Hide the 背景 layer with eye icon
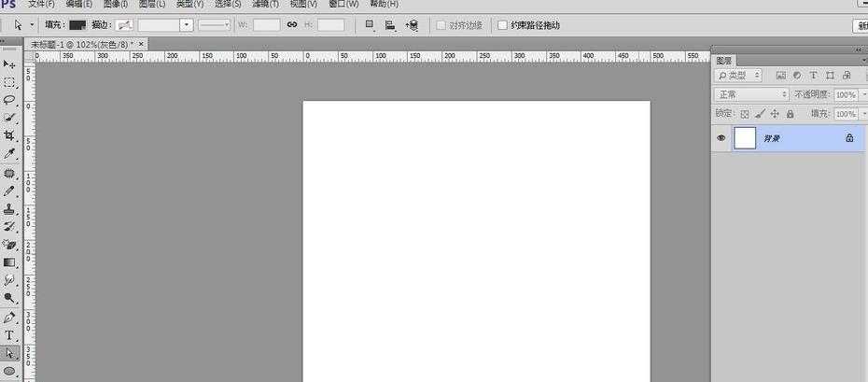Screen dimensions: 868x382 point(721,138)
